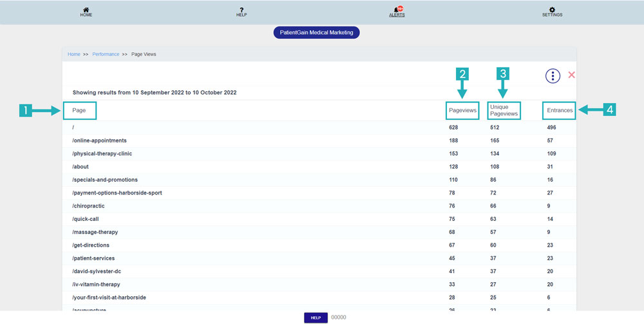Click the date range results text
This screenshot has height=324, width=644.
coord(155,93)
